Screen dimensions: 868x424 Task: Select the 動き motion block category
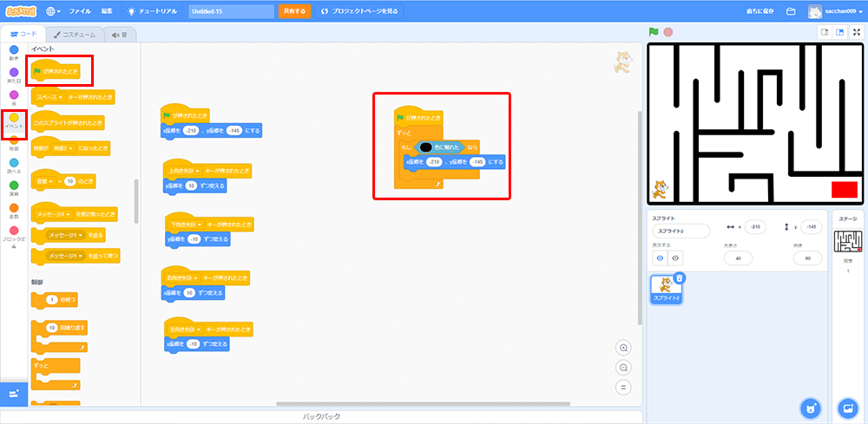pyautogui.click(x=14, y=54)
